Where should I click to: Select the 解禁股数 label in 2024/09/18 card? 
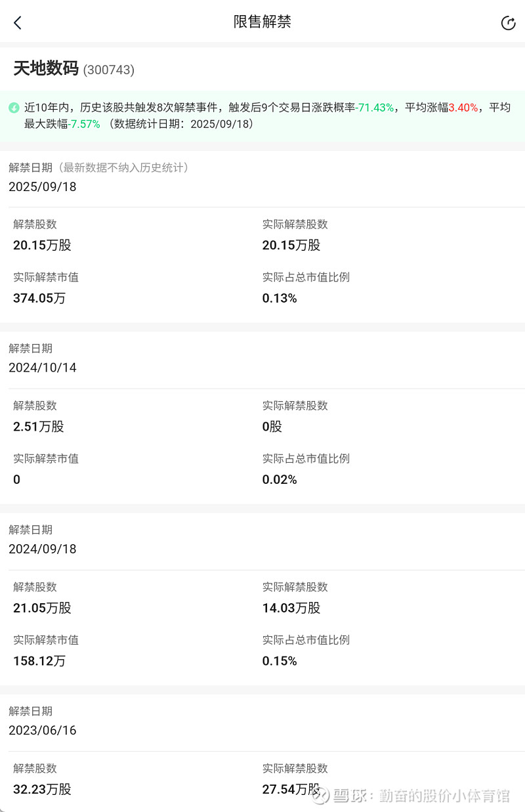pyautogui.click(x=35, y=587)
